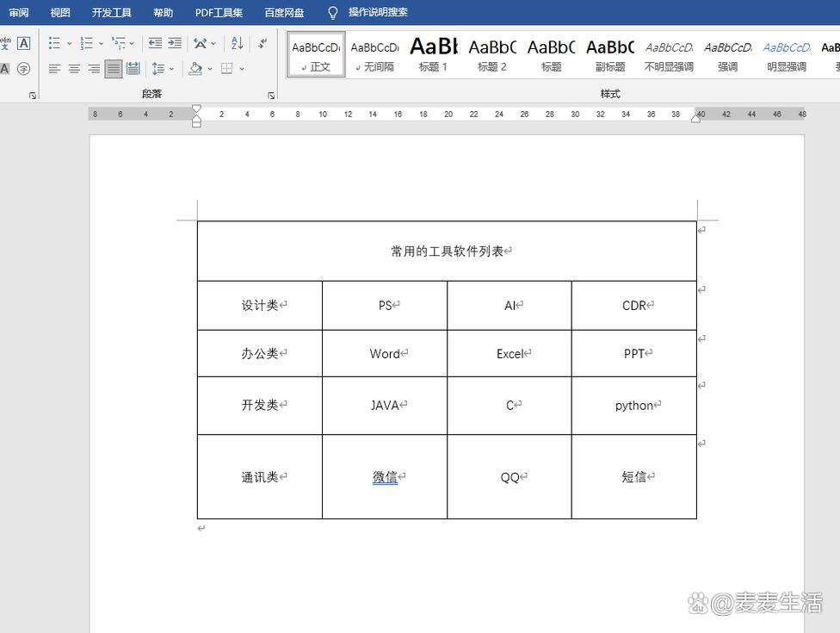Image resolution: width=840 pixels, height=633 pixels.
Task: Expand Asian layout dropdown arrow
Action: pos(213,43)
